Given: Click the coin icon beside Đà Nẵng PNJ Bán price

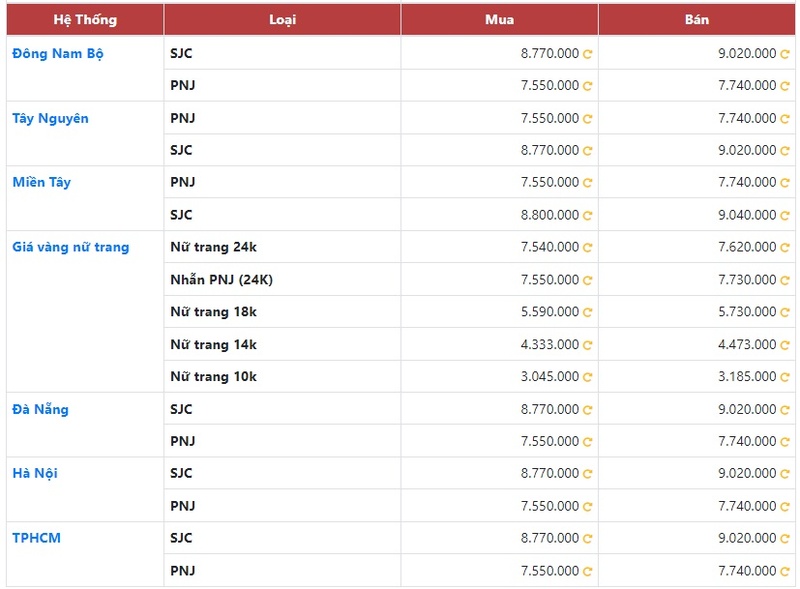Looking at the screenshot, I should [x=785, y=442].
